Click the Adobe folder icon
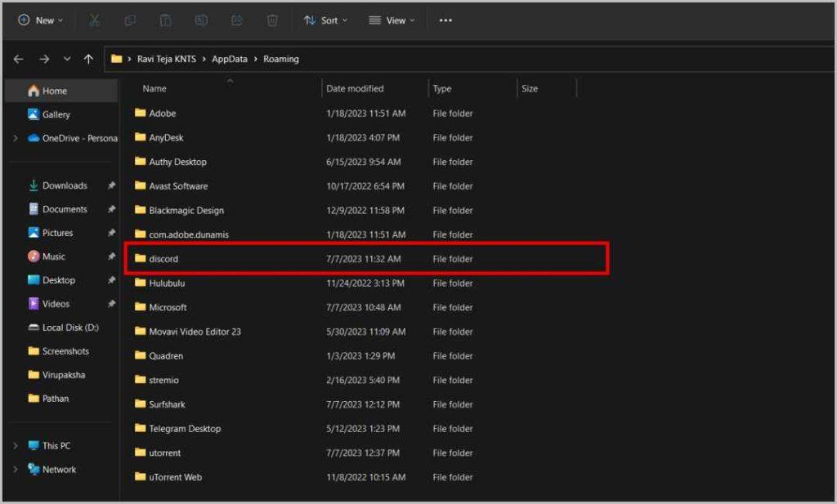 [141, 113]
